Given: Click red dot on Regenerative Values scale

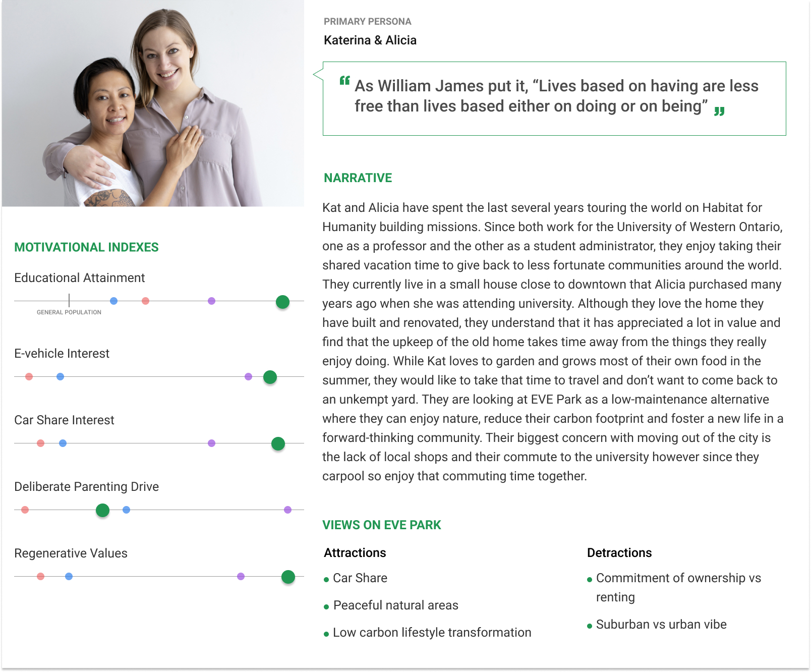Looking at the screenshot, I should click(x=40, y=577).
